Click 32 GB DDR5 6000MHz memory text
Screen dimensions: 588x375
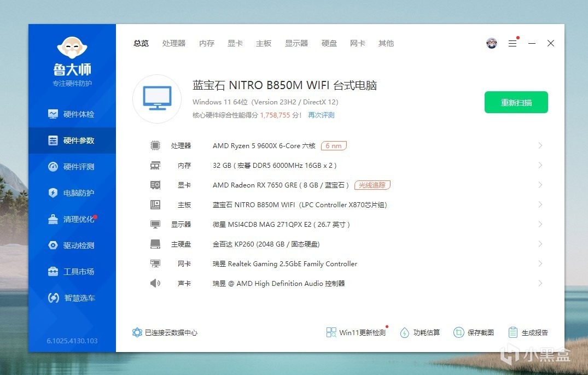click(x=275, y=165)
